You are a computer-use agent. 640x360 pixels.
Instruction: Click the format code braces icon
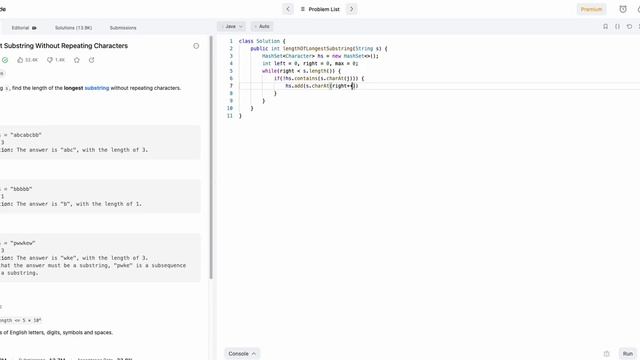coord(617,27)
